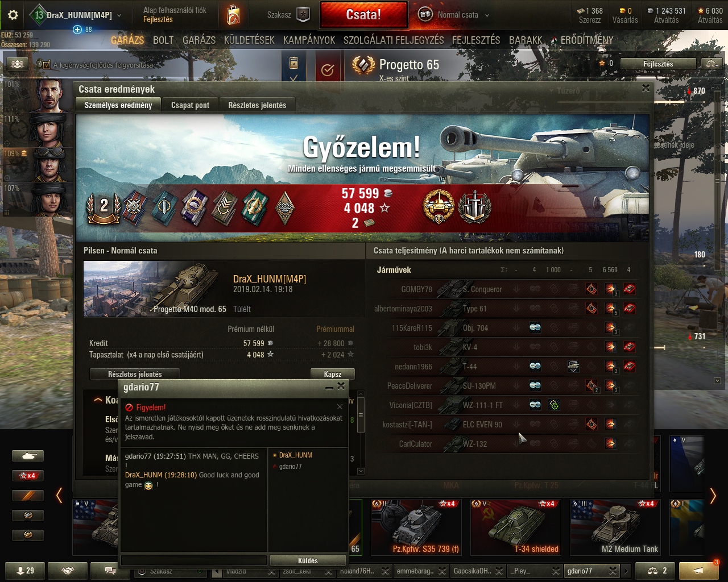Toggle crew accelerated training checkbox

47,65
